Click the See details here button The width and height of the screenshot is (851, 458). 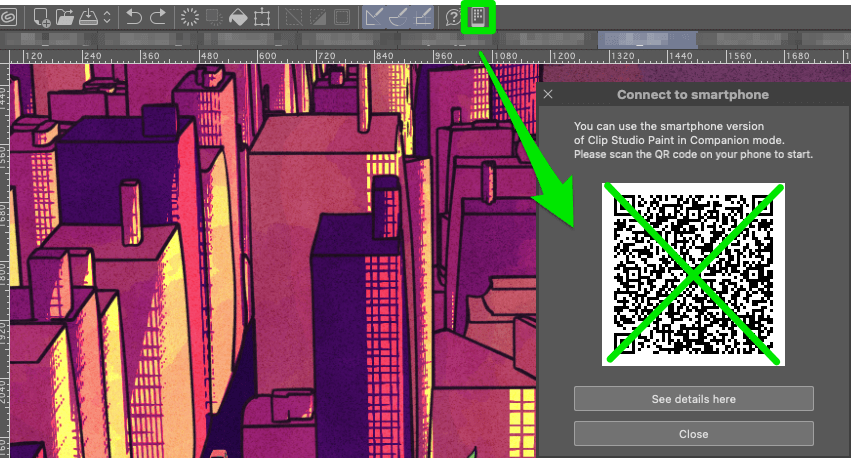tap(694, 399)
